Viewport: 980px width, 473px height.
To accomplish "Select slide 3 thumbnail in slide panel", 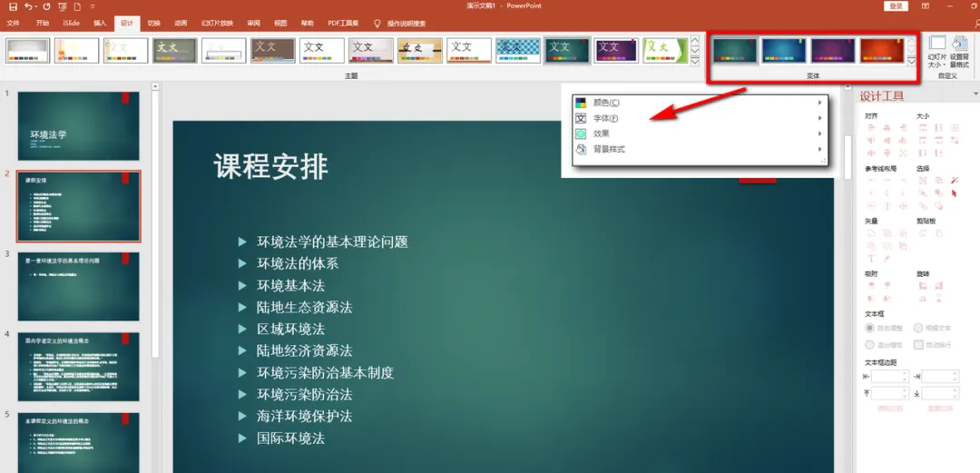I will click(x=79, y=287).
